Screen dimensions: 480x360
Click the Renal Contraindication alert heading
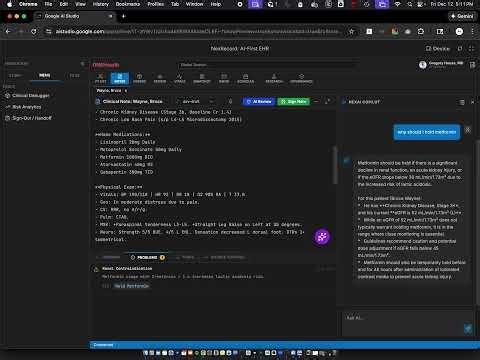[x=127, y=268]
